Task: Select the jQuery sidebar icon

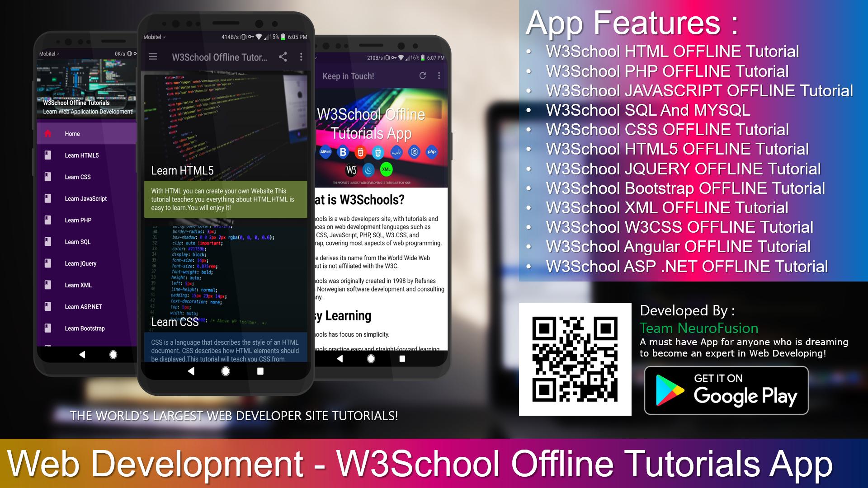Action: coord(49,262)
